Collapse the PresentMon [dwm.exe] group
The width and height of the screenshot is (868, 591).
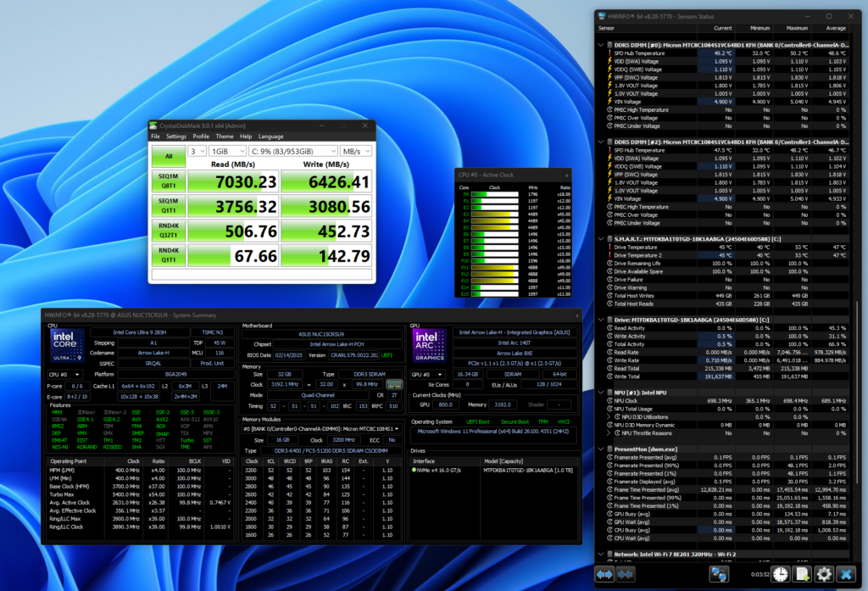pos(601,449)
